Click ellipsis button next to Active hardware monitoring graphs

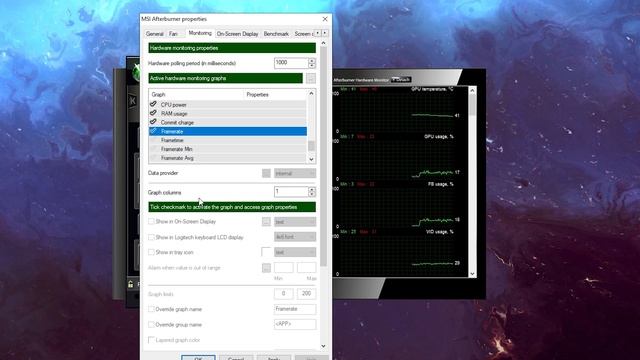coord(311,78)
